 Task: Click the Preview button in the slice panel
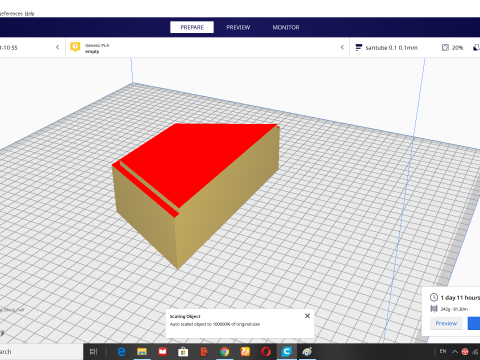coord(446,323)
